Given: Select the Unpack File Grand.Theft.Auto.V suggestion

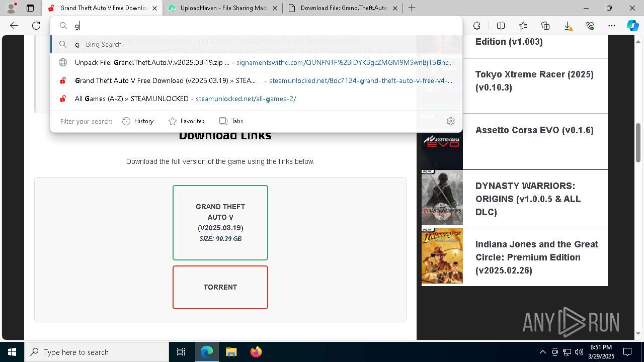Looking at the screenshot, I should (256, 62).
